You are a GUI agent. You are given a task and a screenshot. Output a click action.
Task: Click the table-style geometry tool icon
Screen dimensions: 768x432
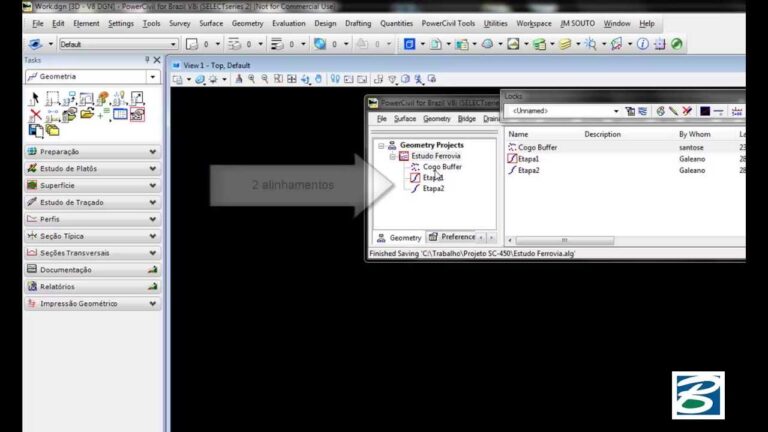[120, 114]
